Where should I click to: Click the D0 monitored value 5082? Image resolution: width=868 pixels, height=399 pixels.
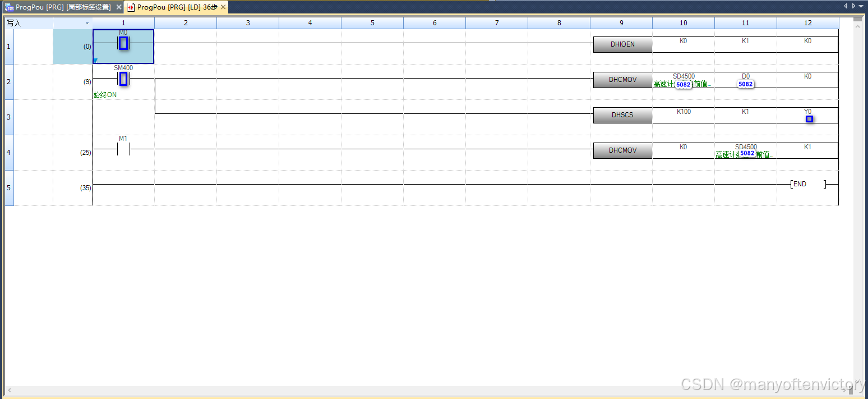tap(745, 84)
